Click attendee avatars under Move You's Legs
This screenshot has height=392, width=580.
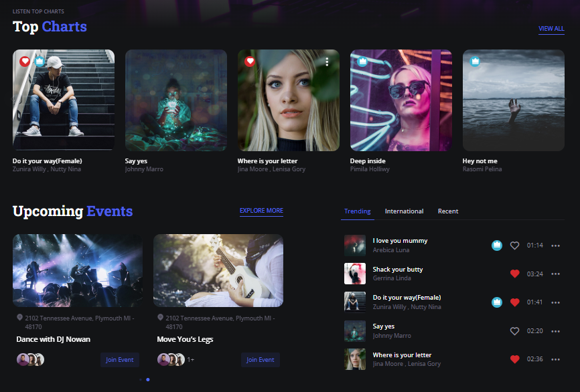coord(171,360)
